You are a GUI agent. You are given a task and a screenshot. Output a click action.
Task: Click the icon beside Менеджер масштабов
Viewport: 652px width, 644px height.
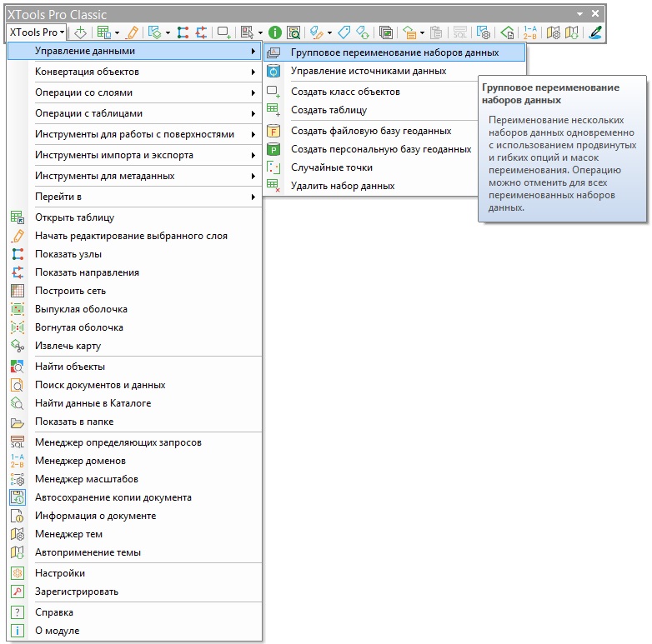tap(18, 479)
